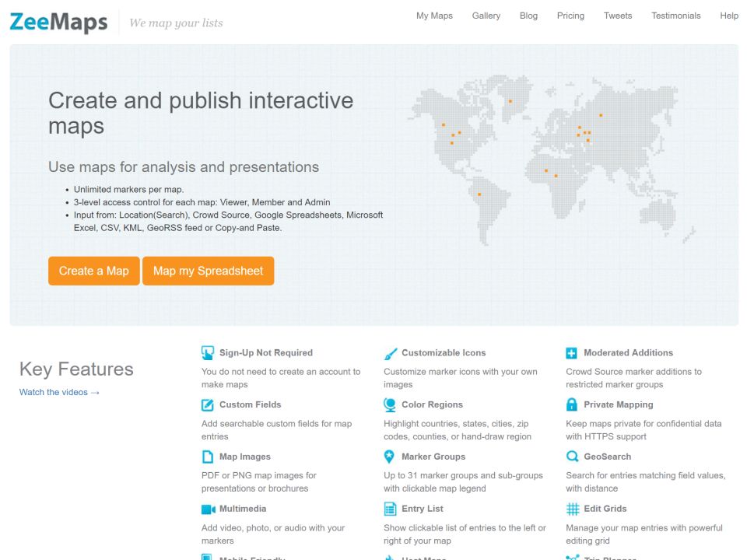The image size is (747, 560).
Task: Open the Help menu item
Action: (x=729, y=16)
